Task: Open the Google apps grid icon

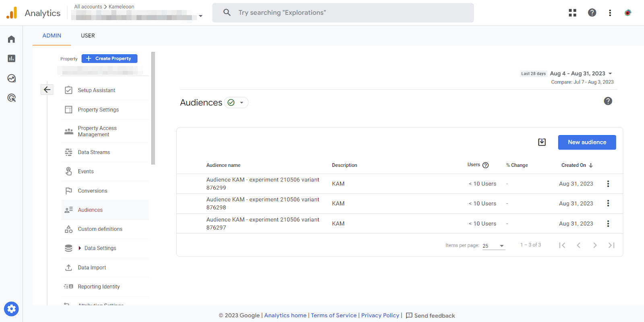Action: coord(572,13)
